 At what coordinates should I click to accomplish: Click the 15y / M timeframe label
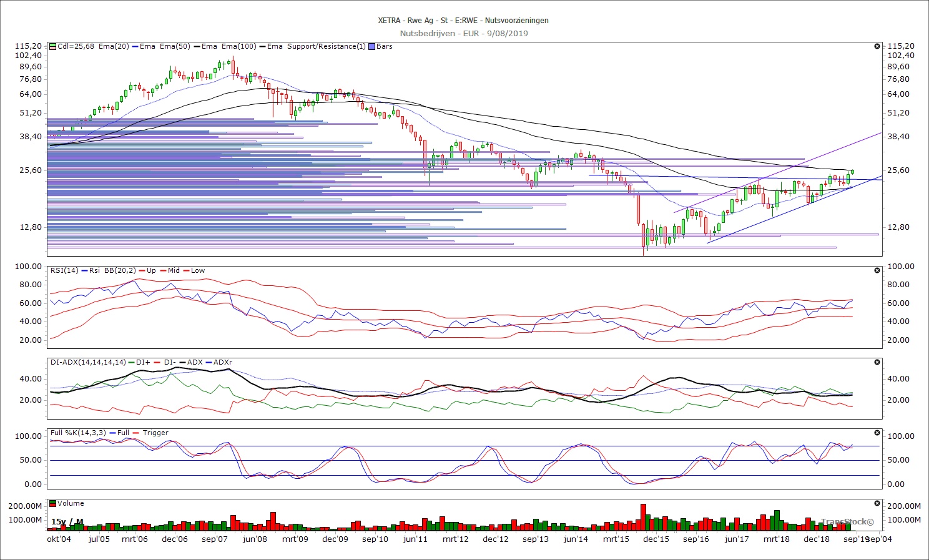point(67,522)
